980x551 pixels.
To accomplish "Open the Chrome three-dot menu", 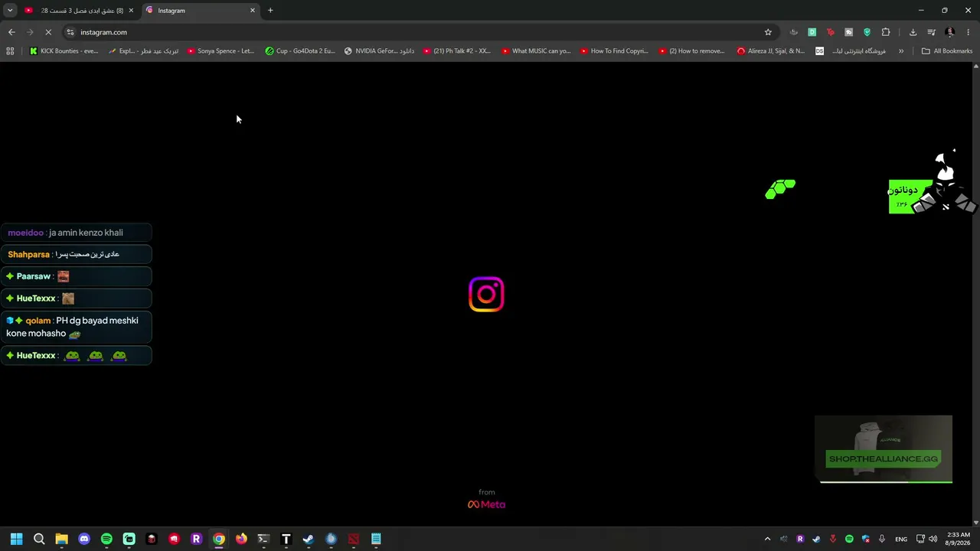I will [969, 32].
